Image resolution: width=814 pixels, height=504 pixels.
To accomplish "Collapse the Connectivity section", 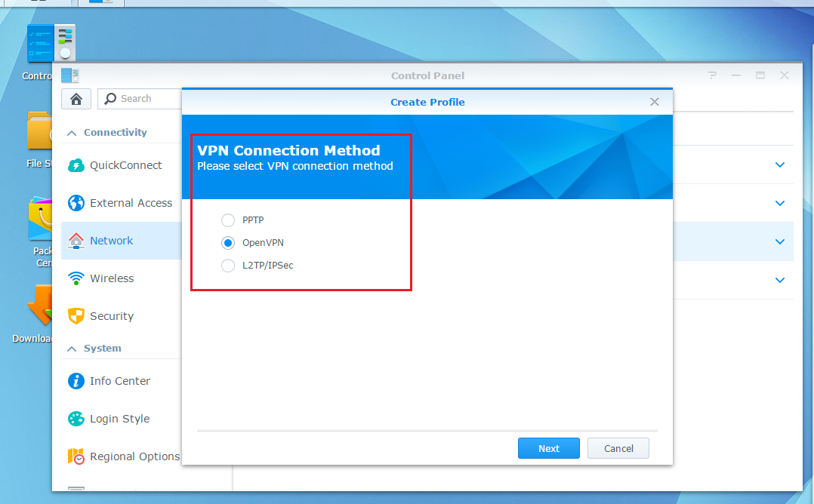I will coord(72,134).
